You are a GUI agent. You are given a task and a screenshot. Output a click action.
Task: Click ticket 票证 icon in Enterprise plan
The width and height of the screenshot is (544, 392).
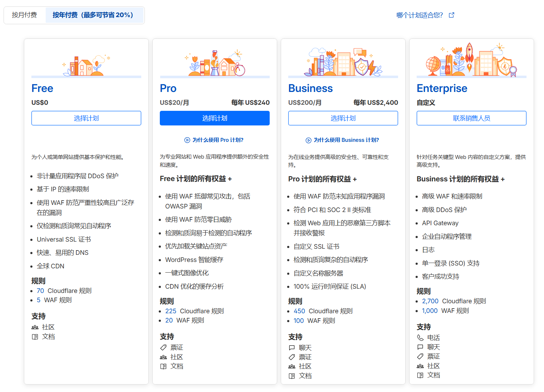(420, 356)
